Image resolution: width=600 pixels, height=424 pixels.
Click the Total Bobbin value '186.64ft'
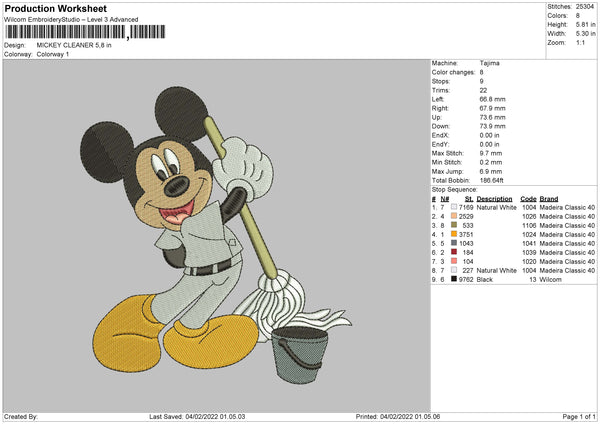tap(491, 180)
